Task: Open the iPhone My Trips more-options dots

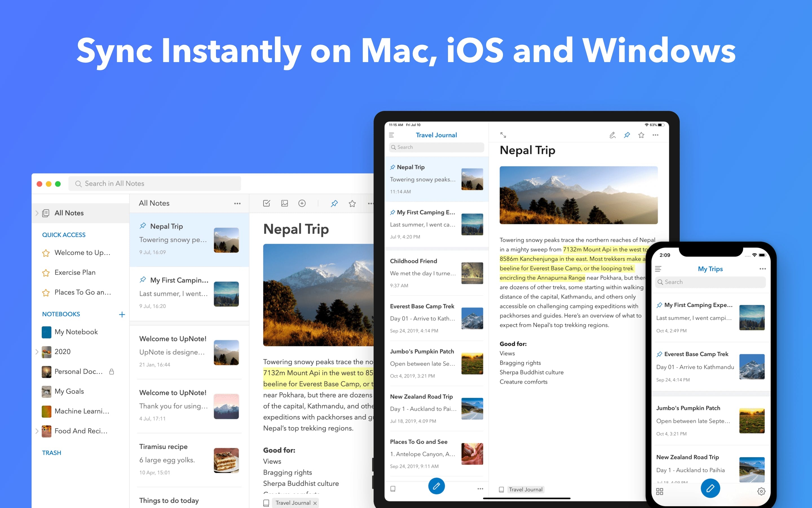Action: (x=762, y=269)
